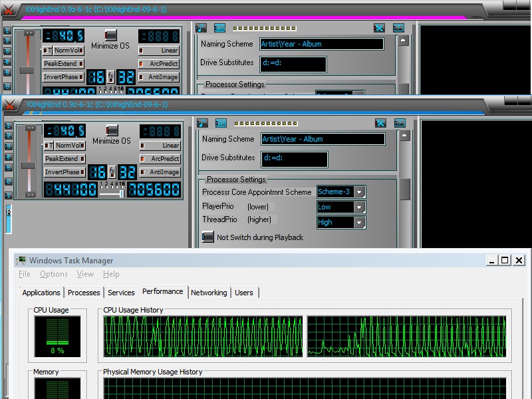This screenshot has height=399, width=532.
Task: Click the red X logo in blue-titled XXHighEnd
Action: (10, 105)
